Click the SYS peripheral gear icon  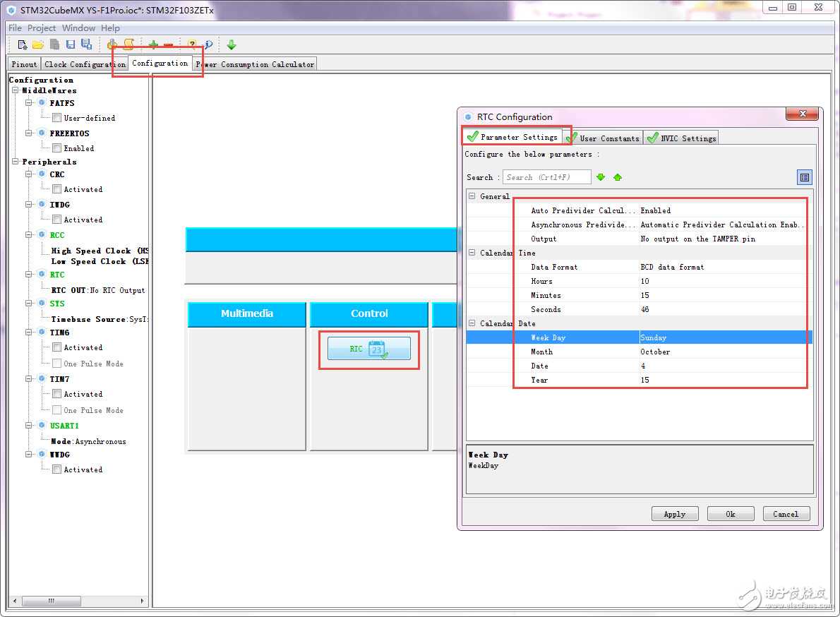click(42, 303)
